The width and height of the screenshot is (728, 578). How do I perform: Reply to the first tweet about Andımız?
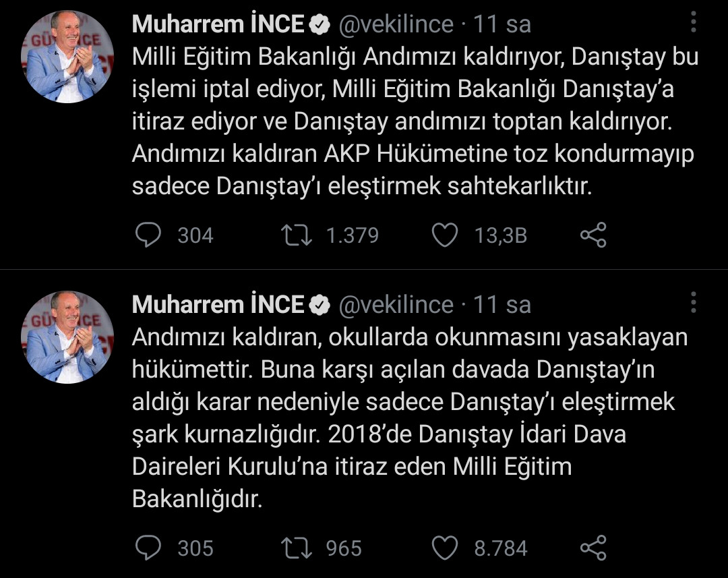[x=149, y=235]
